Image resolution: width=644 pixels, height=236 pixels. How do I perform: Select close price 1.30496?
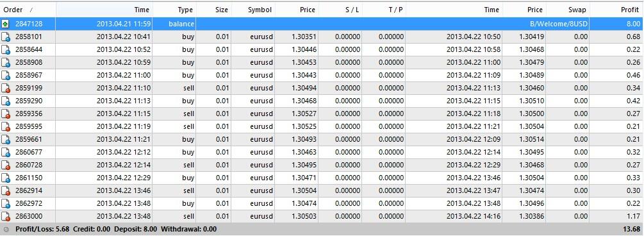[x=531, y=203]
